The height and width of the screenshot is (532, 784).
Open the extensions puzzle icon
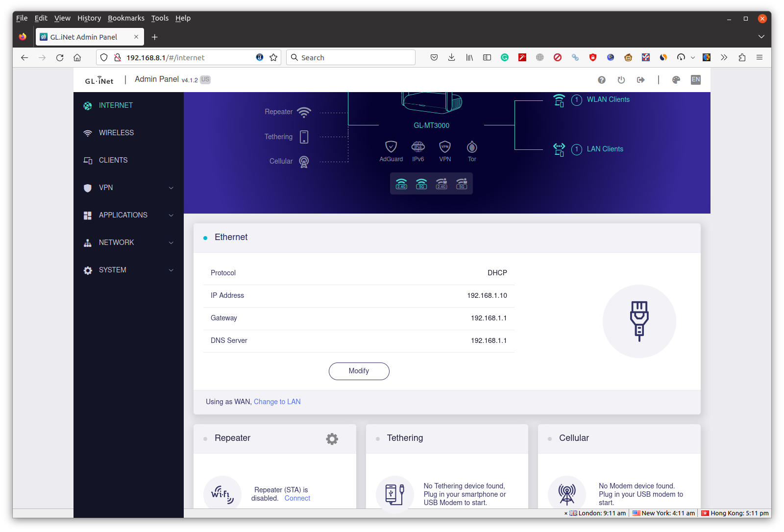tap(742, 57)
